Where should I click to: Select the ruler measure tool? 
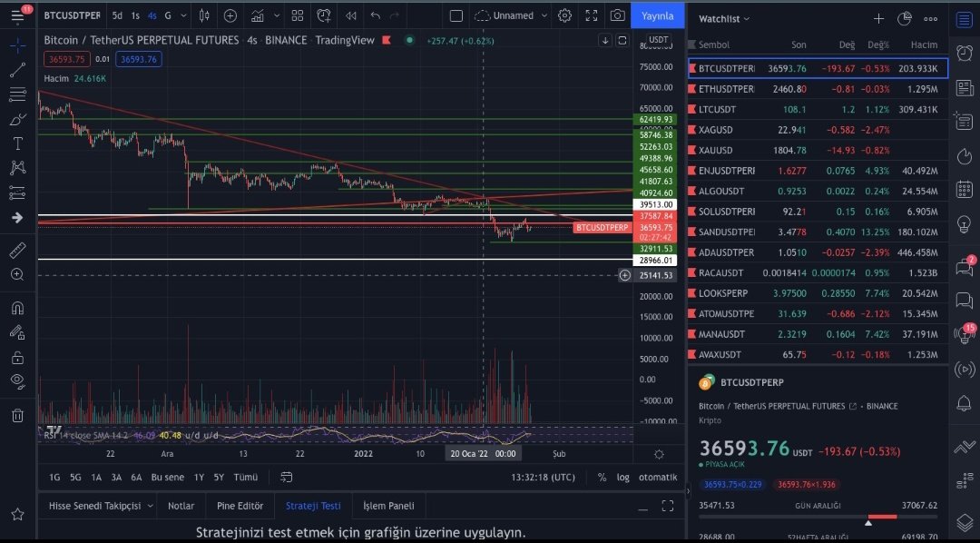(17, 251)
